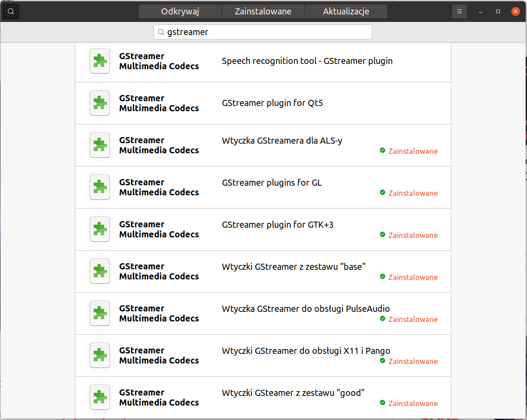This screenshot has height=420, width=527.
Task: Click puzzle icon for GStreamer plugin for Qt5
Action: point(100,103)
